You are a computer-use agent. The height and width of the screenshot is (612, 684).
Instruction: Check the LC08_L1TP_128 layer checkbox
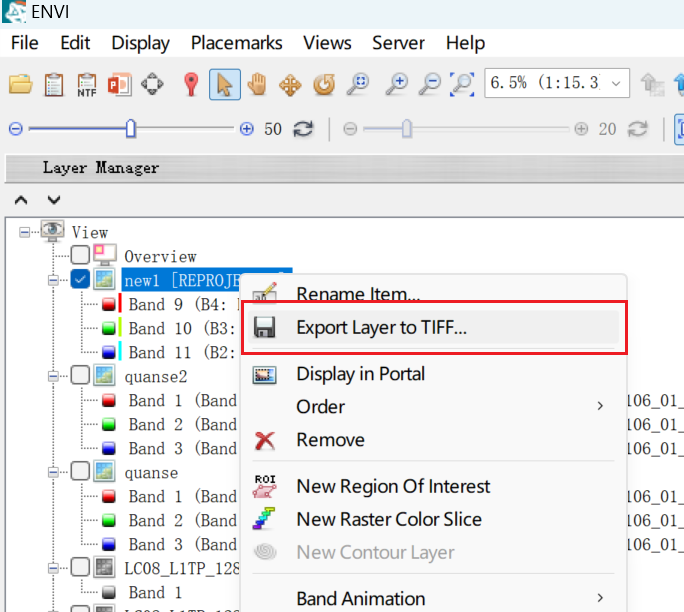tap(80, 567)
